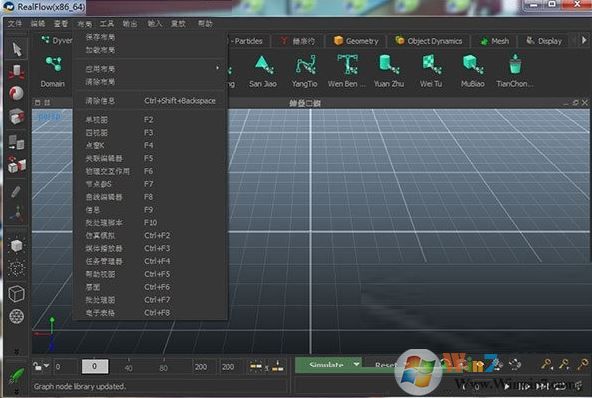Click the axis gizmo tool icon
Viewport: 592px width, 398px height.
(16, 213)
